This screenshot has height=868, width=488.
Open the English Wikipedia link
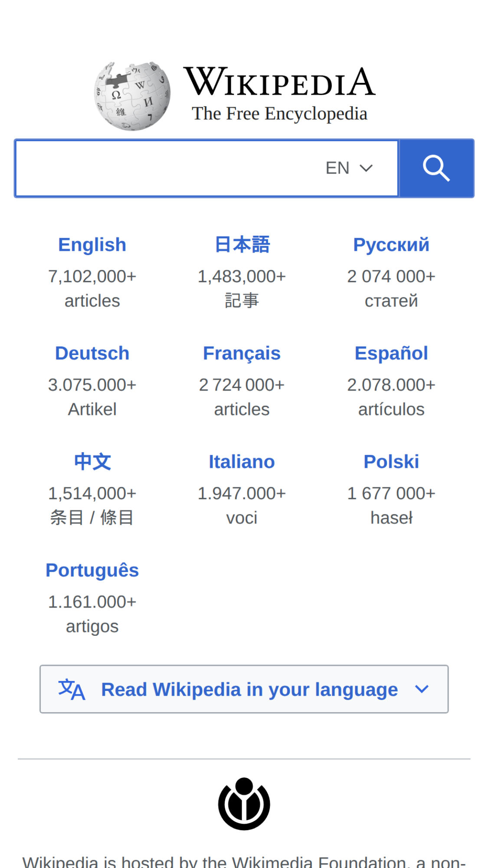click(92, 245)
